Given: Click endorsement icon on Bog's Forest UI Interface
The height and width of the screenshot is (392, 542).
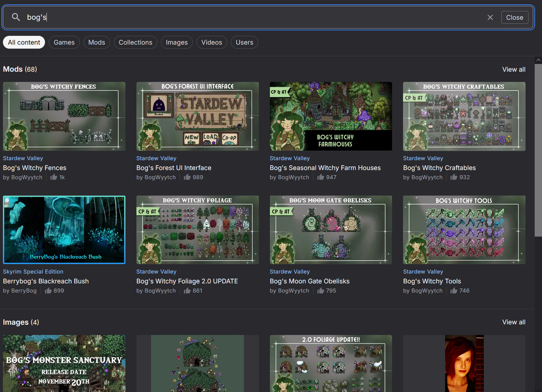Looking at the screenshot, I should point(187,177).
